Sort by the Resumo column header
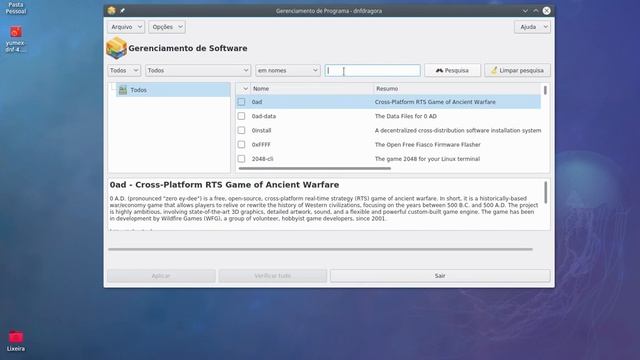This screenshot has height=360, width=640. tap(457, 89)
